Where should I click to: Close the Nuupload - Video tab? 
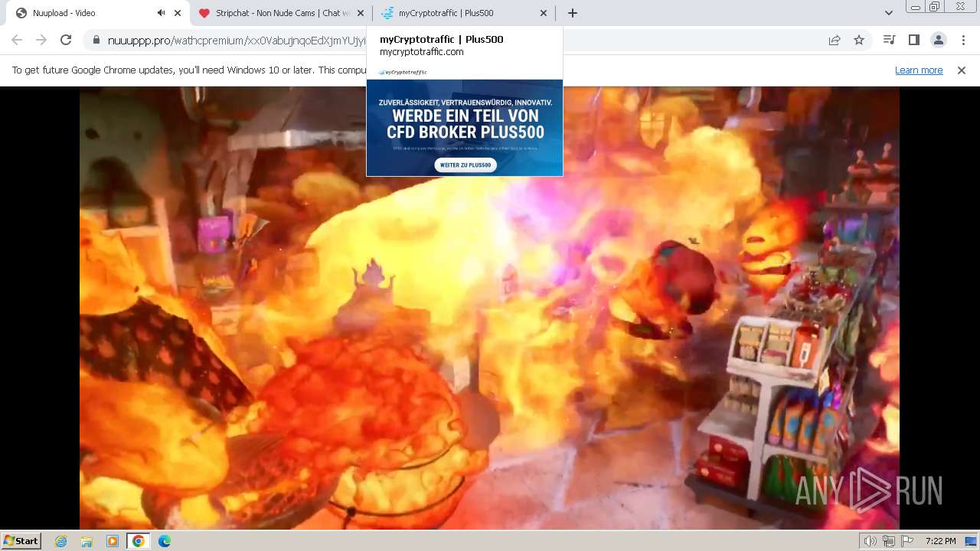pos(178,13)
